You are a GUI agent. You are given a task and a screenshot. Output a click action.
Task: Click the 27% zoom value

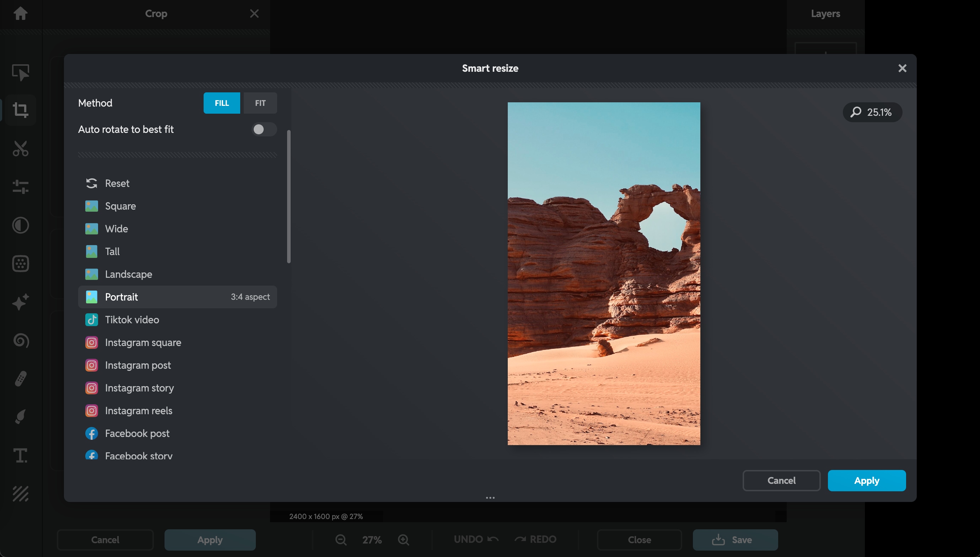pos(372,540)
